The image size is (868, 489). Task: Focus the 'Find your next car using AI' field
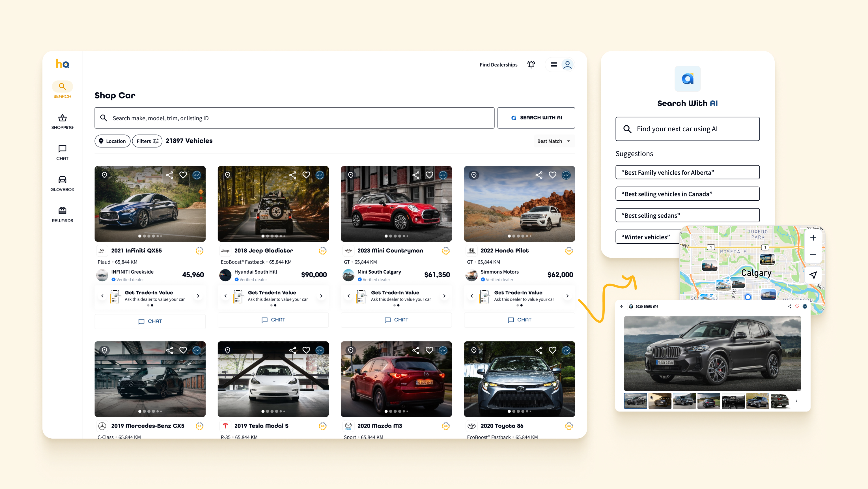(687, 129)
